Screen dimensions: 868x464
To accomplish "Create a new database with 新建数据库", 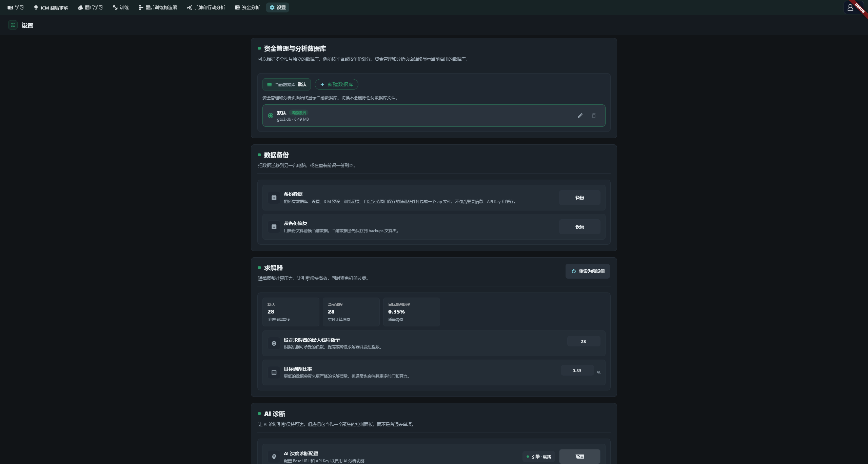I will pos(336,84).
